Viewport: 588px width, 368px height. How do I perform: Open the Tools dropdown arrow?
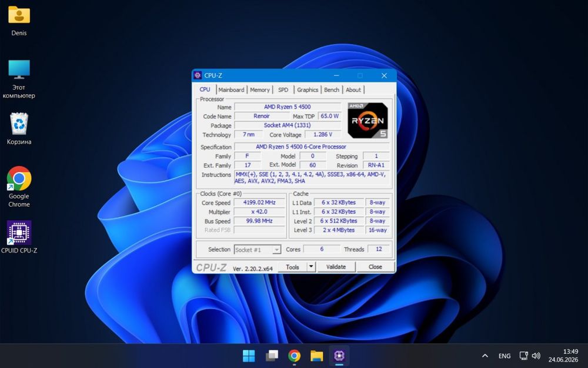[311, 267]
